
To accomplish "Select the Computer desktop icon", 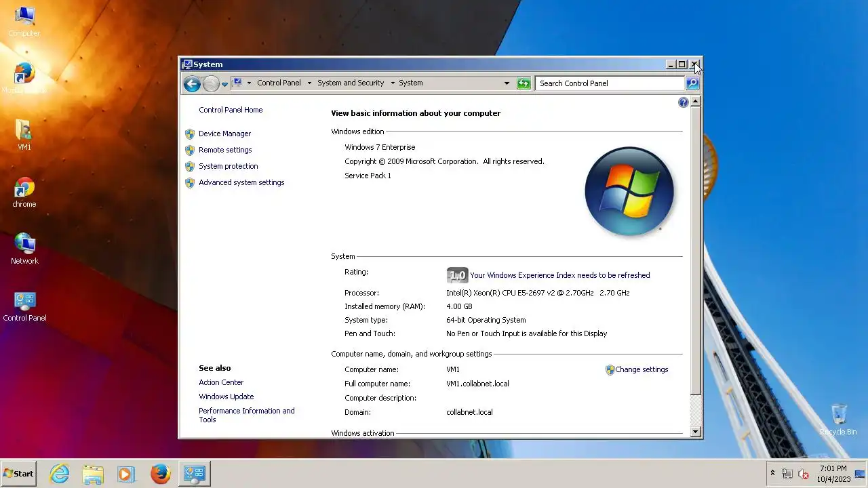I will [x=24, y=22].
